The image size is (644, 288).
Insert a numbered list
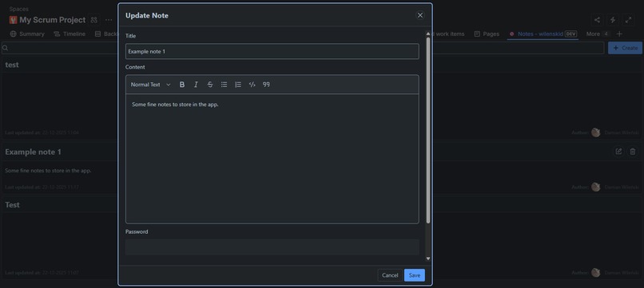(x=238, y=85)
